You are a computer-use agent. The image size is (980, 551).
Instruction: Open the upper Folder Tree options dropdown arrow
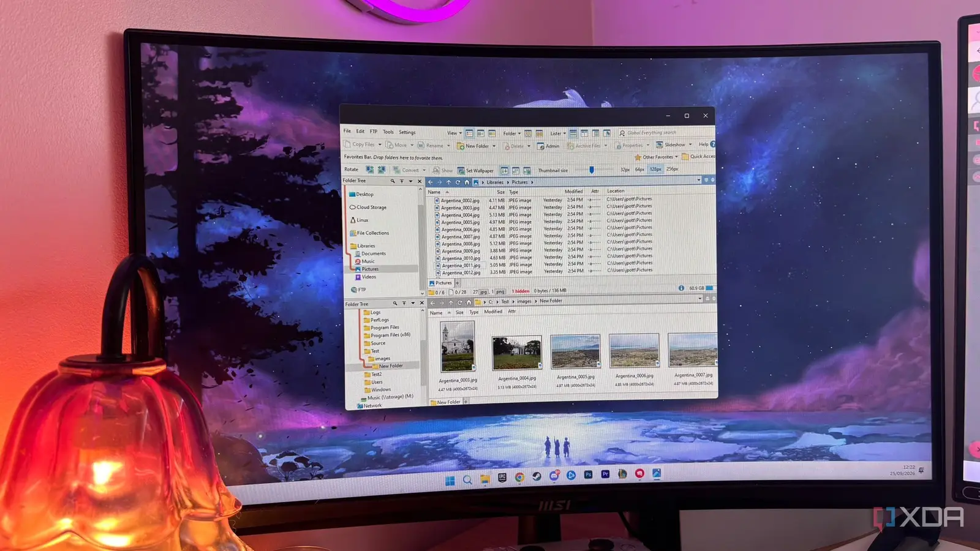(x=410, y=181)
